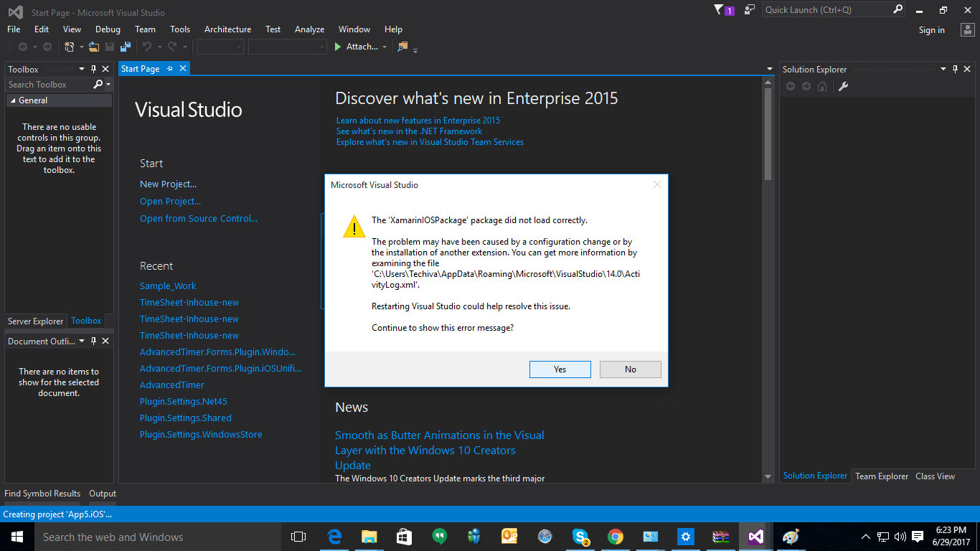
Task: Close the Toolbox panel
Action: (x=105, y=69)
